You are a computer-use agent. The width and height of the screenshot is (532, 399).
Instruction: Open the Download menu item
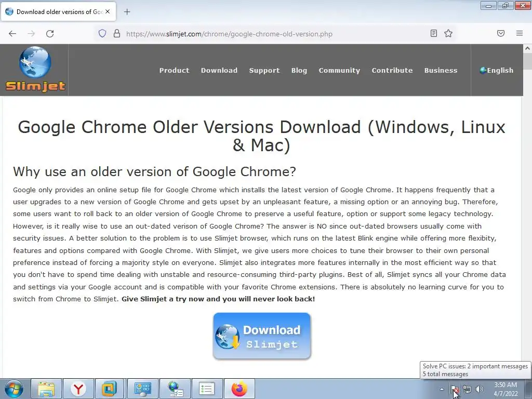point(219,70)
